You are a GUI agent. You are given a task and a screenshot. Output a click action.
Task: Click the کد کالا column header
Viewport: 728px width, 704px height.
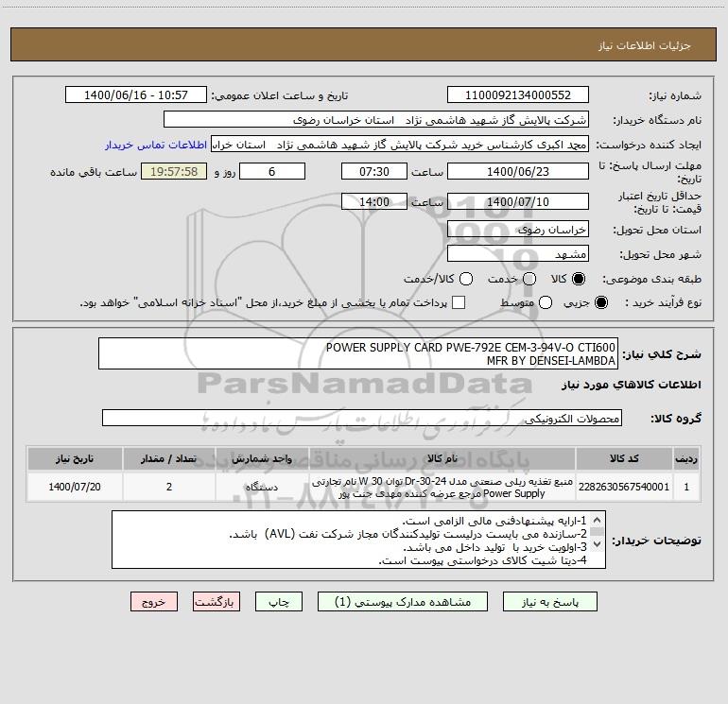624,458
